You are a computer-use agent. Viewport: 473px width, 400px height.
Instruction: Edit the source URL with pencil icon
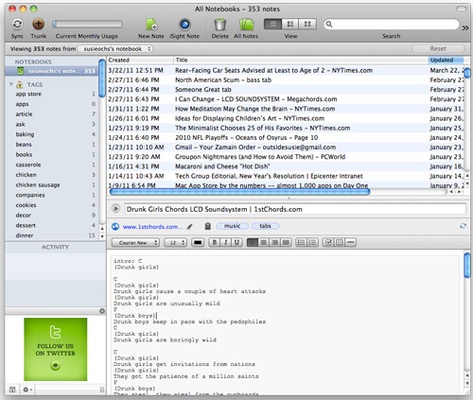pyautogui.click(x=189, y=227)
